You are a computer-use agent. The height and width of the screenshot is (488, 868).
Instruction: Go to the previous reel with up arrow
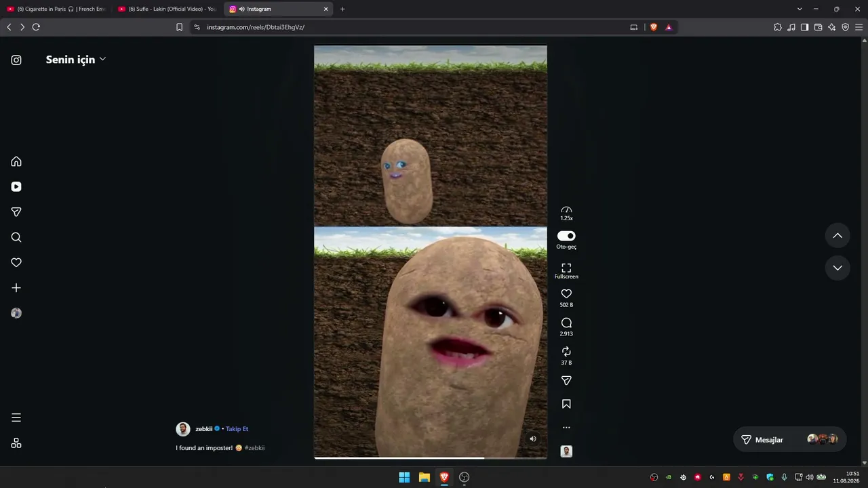click(837, 236)
